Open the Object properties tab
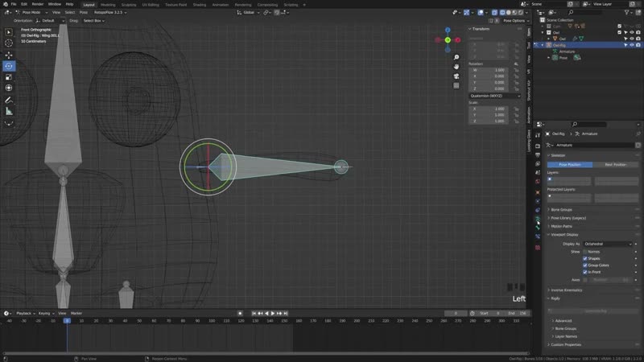The width and height of the screenshot is (644, 362). [x=538, y=192]
